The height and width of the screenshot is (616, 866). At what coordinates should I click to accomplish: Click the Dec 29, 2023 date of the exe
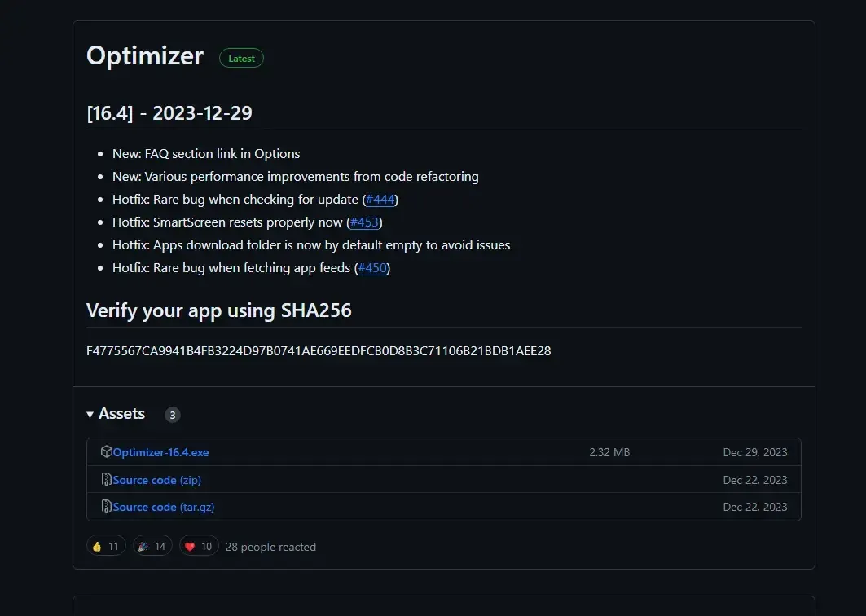click(x=754, y=452)
